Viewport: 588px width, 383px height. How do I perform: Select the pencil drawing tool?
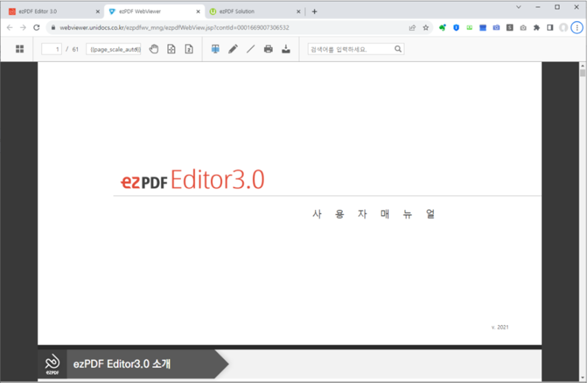click(233, 49)
